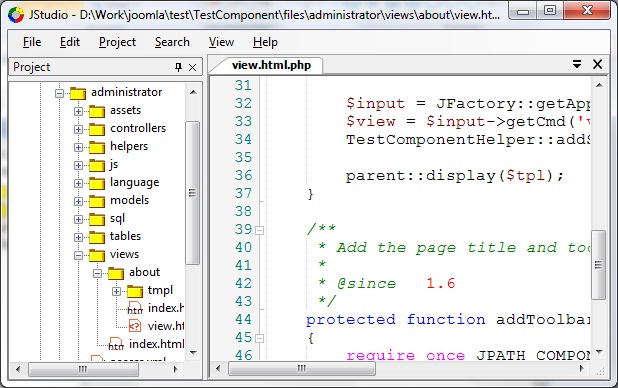Click the controllers folder icon
Image resolution: width=618 pixels, height=388 pixels.
click(x=97, y=129)
